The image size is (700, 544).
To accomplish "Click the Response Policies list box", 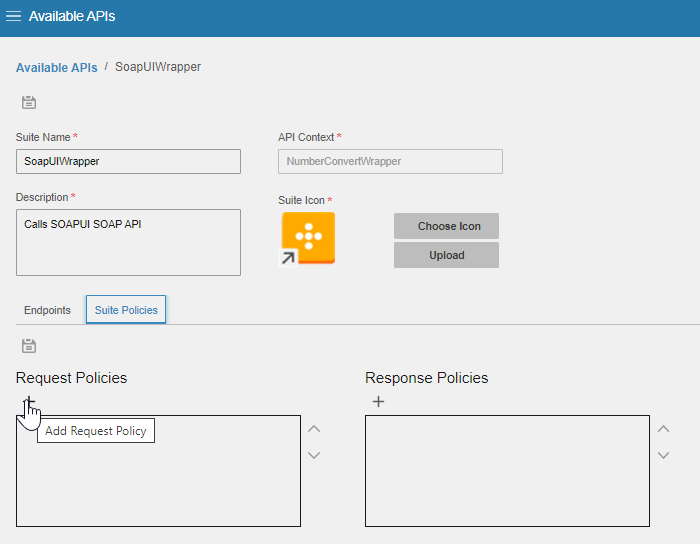I will (x=507, y=471).
